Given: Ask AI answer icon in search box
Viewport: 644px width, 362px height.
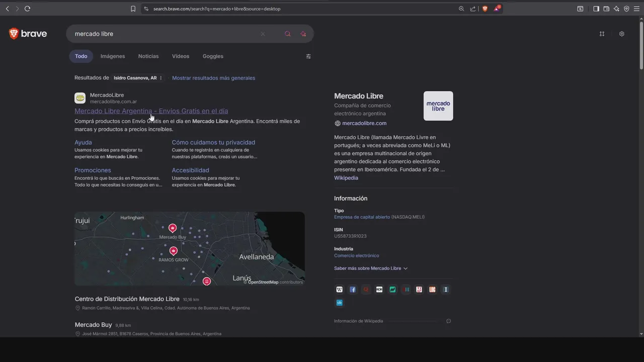Looking at the screenshot, I should 303,34.
